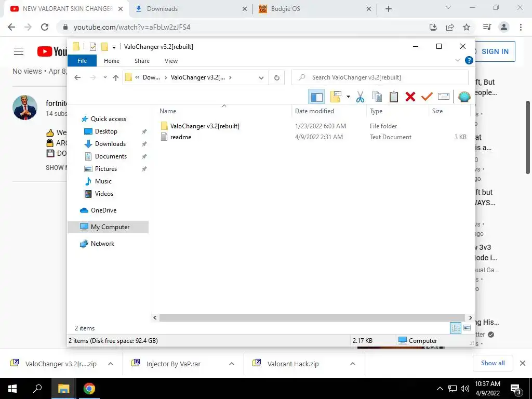Click the red X Delete icon

tap(410, 97)
